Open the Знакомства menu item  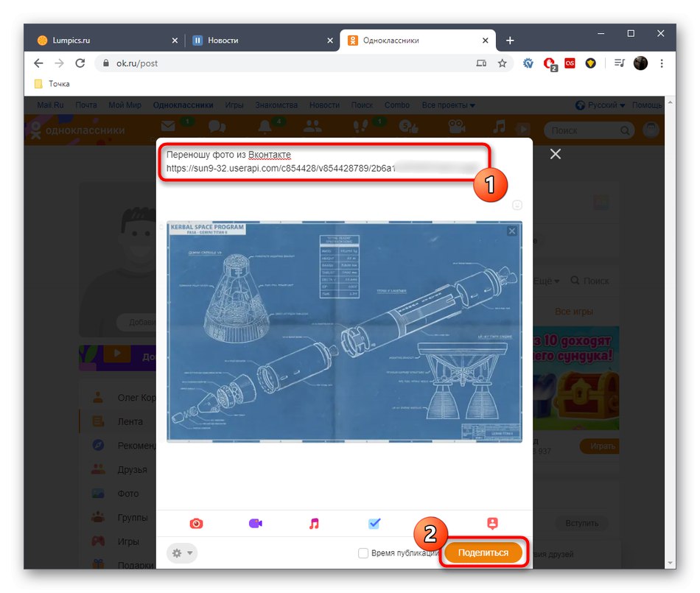[x=276, y=105]
